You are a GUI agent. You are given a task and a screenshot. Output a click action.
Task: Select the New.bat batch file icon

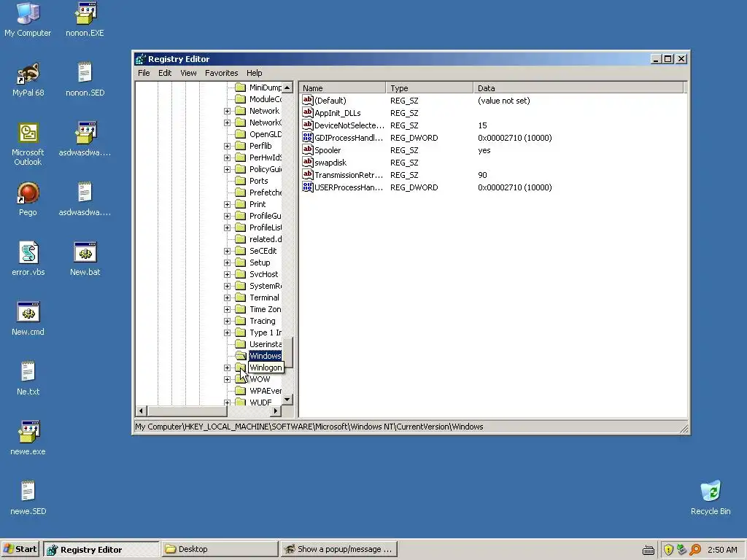click(85, 253)
